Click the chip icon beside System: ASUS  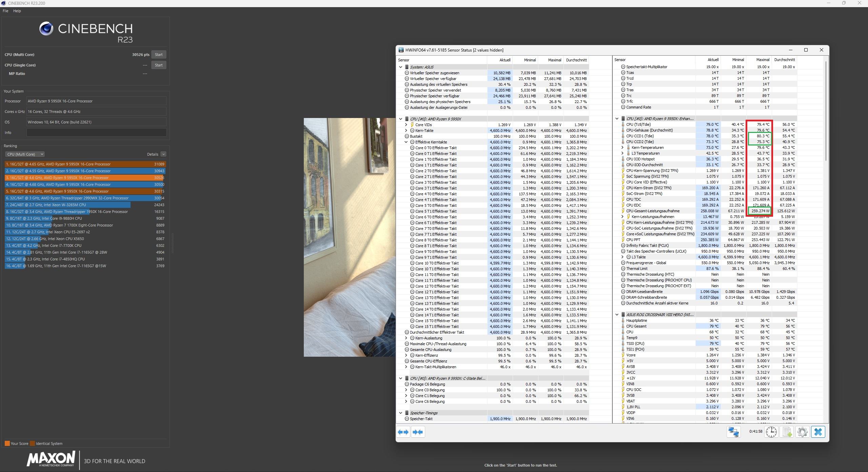click(x=407, y=67)
